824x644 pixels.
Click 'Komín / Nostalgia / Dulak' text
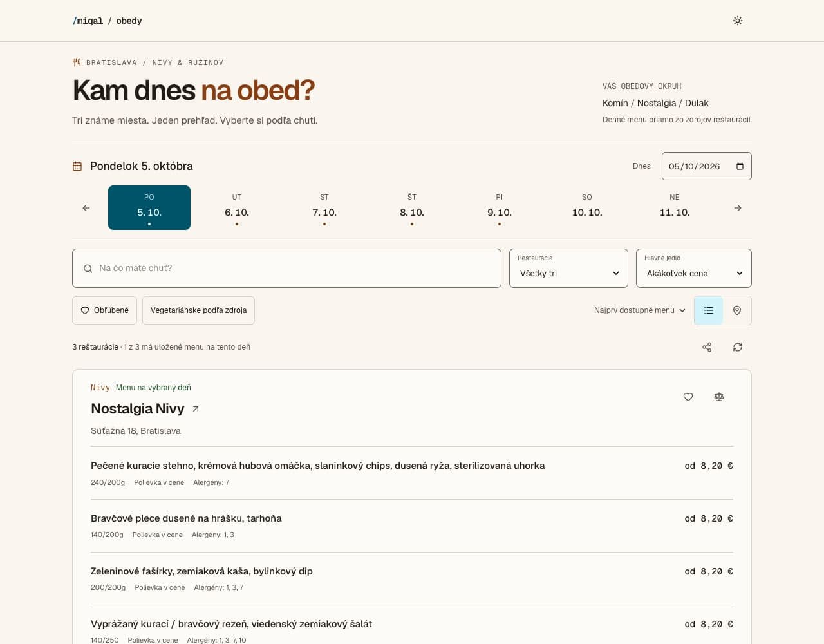click(655, 103)
